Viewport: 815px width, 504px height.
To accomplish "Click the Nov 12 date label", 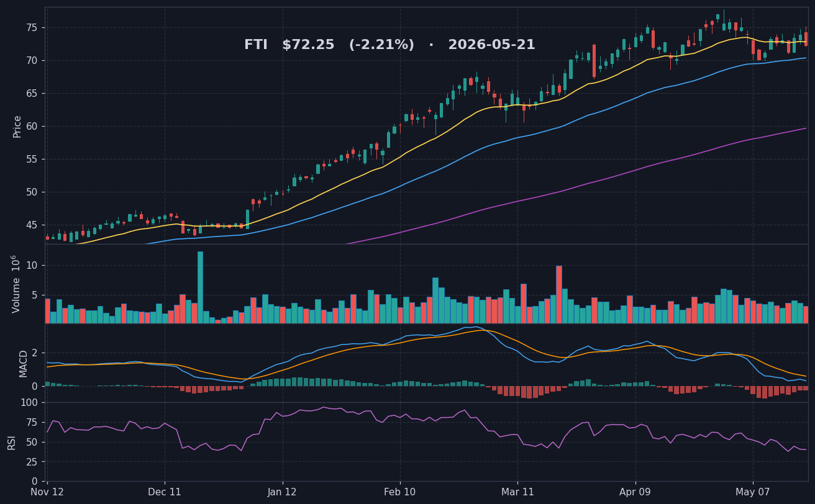I will coord(47,493).
